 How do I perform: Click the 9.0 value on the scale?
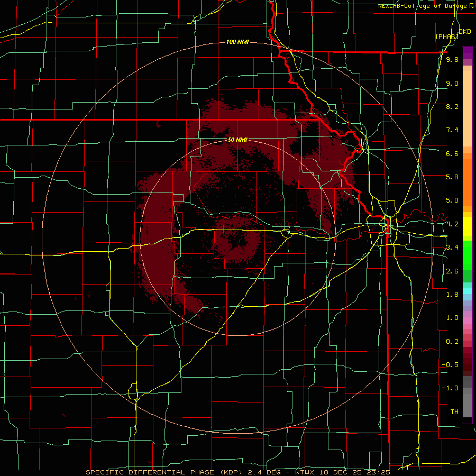(452, 83)
